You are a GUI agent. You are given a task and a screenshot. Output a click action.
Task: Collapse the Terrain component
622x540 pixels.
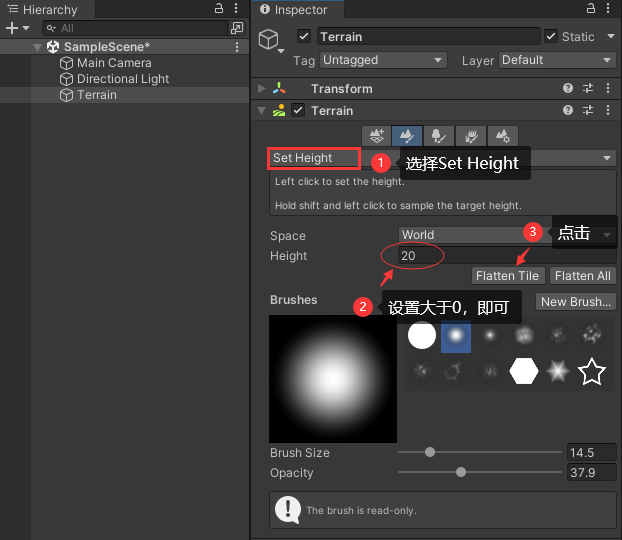[x=261, y=111]
